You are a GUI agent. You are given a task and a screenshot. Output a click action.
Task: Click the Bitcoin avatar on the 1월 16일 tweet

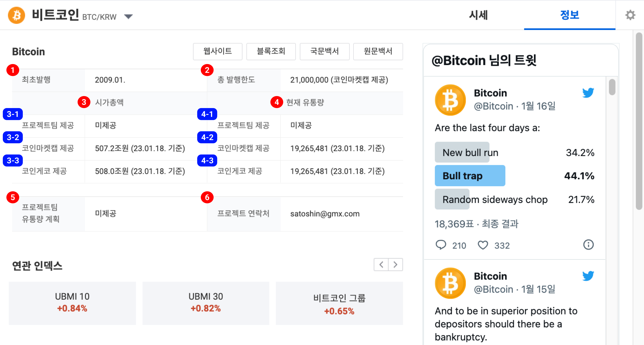(x=450, y=100)
